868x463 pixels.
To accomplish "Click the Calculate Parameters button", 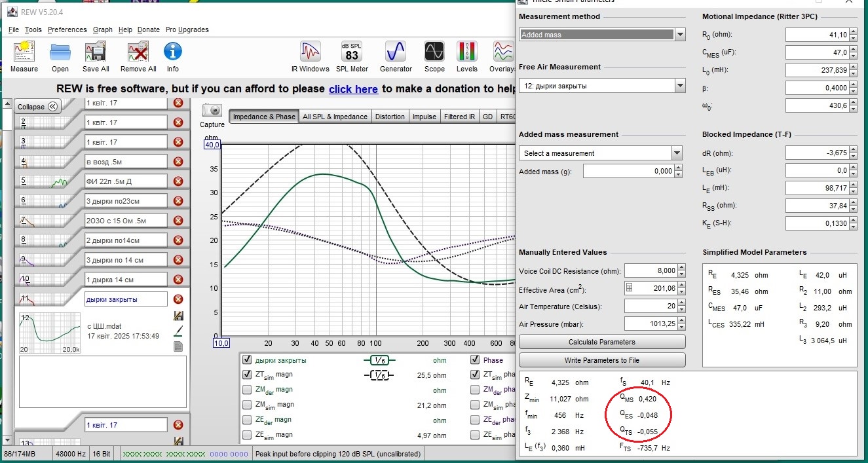I will point(602,342).
